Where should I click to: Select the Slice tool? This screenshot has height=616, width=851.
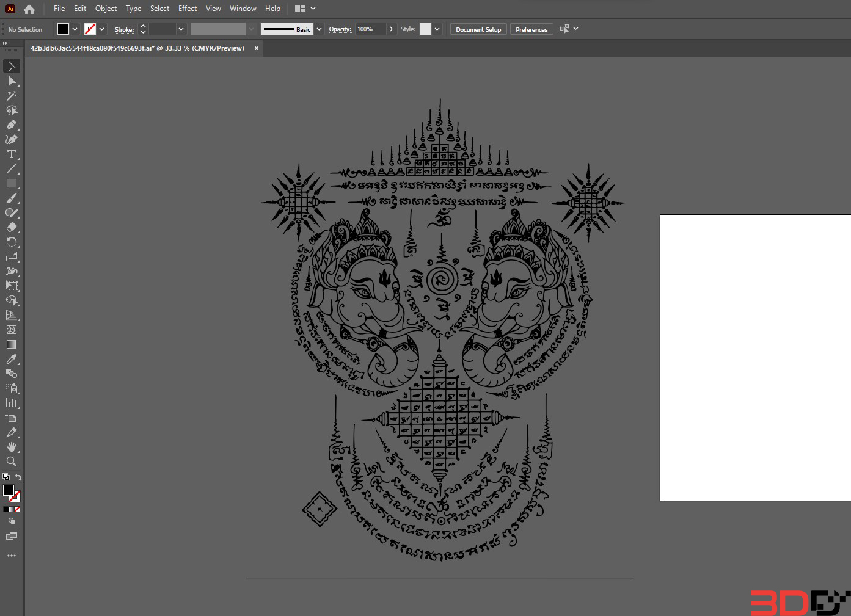click(x=12, y=432)
